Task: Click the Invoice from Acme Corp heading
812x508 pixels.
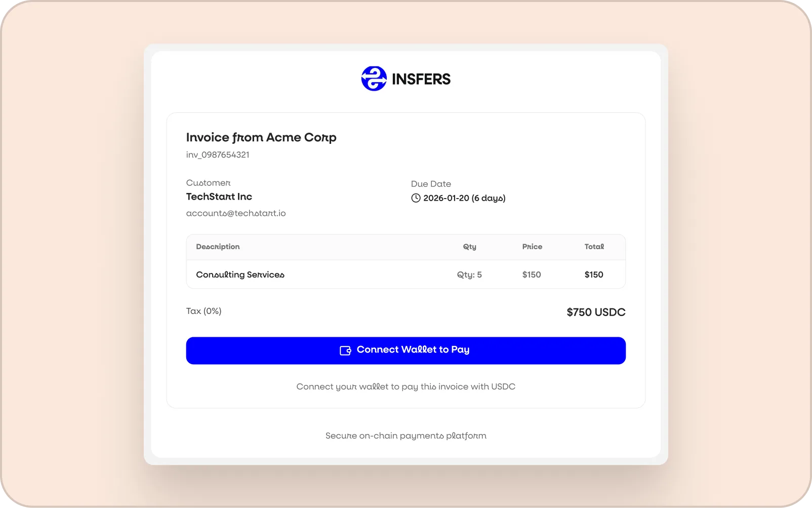Action: click(x=261, y=138)
